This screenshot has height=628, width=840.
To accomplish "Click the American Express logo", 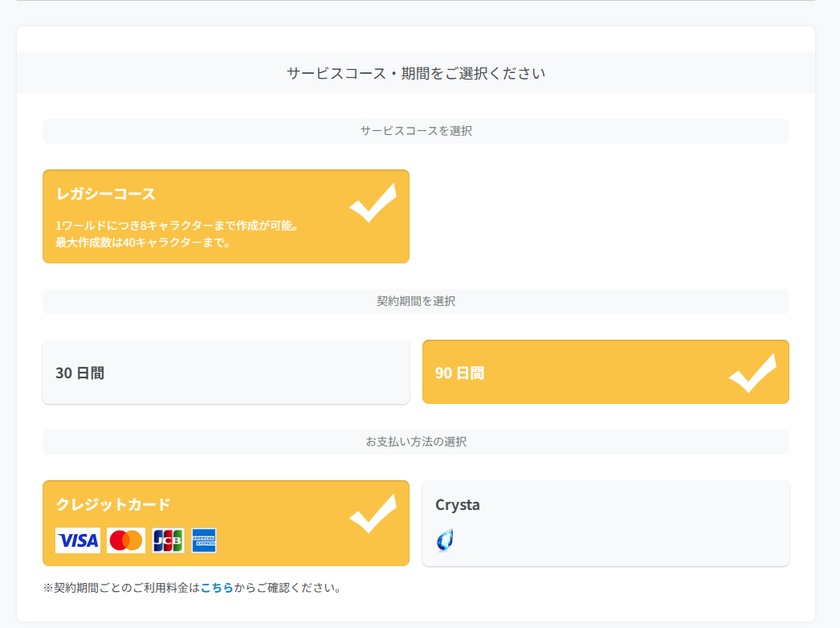I will (x=204, y=540).
